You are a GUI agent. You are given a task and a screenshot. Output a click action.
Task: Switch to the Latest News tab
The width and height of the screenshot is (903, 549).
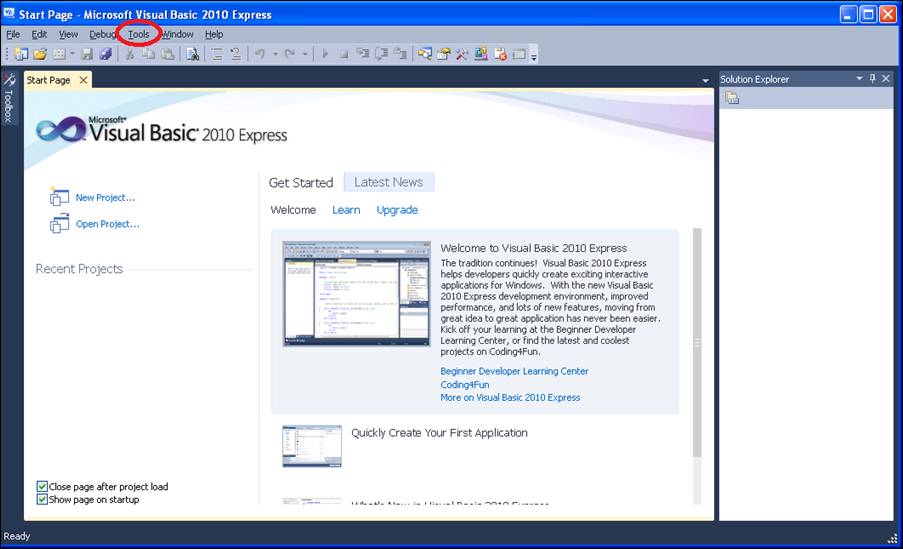coord(388,182)
